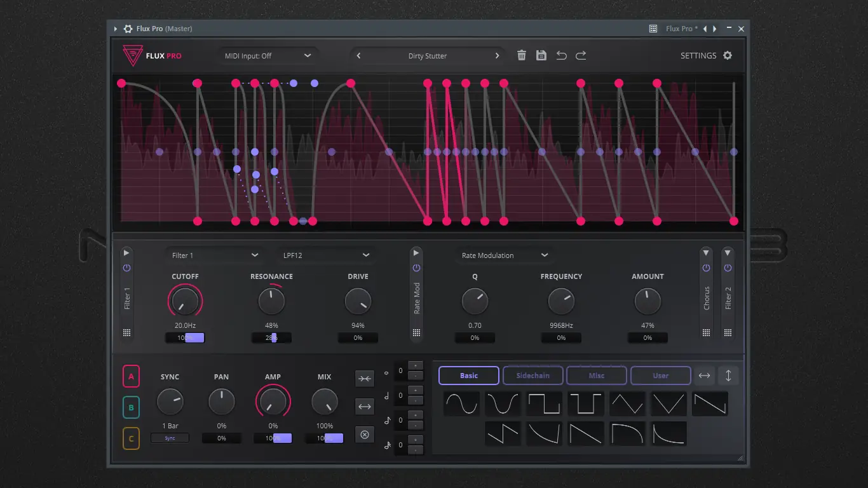Advance to the next preset with the right arrow

point(498,55)
